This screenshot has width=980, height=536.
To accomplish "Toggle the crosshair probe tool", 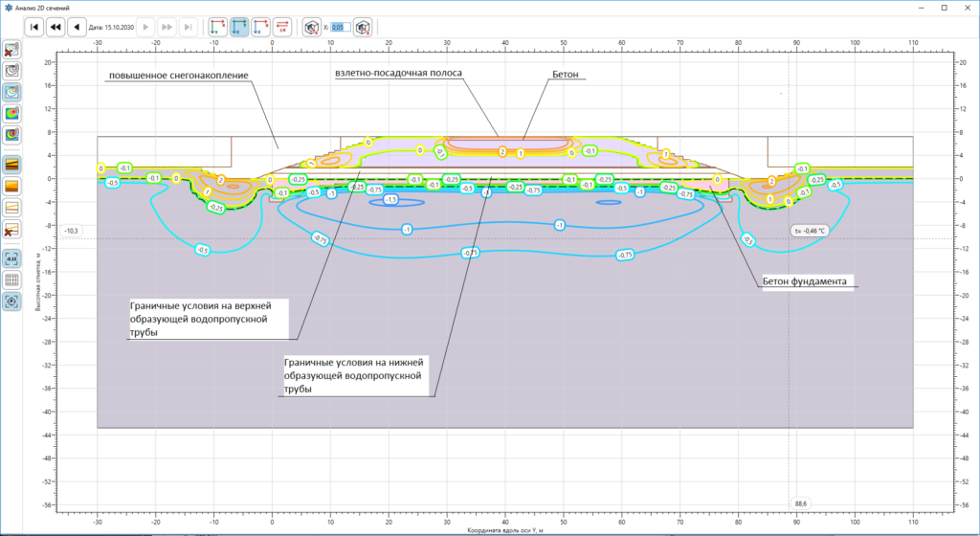I will point(11,301).
